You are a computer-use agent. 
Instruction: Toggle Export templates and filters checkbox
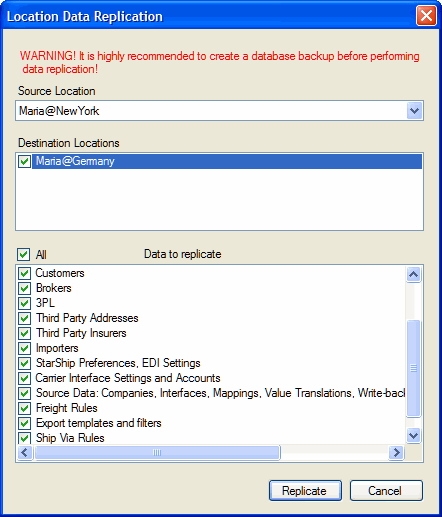point(24,423)
